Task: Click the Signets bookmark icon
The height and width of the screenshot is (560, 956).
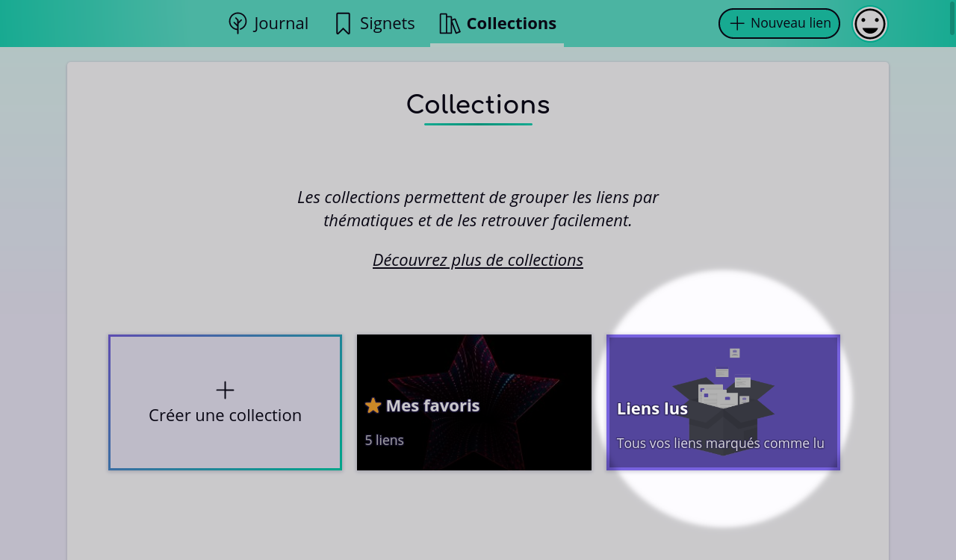Action: pos(343,23)
